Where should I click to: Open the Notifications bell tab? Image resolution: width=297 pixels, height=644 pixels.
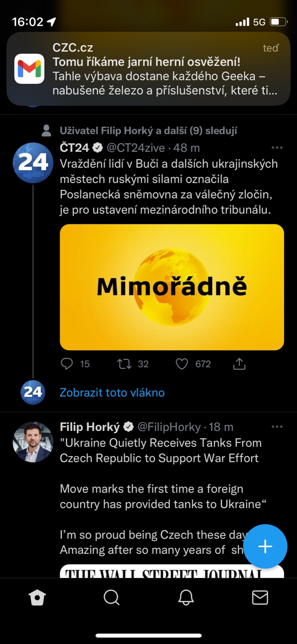point(186,598)
